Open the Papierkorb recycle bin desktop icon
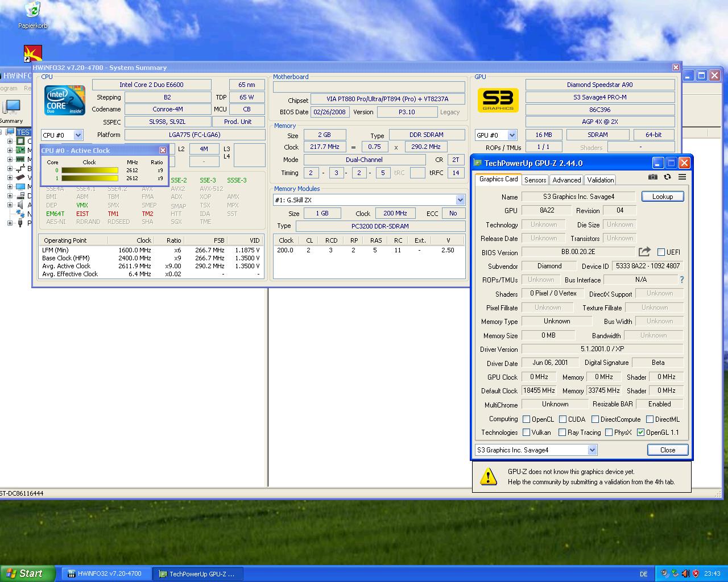The image size is (728, 582). click(x=32, y=10)
